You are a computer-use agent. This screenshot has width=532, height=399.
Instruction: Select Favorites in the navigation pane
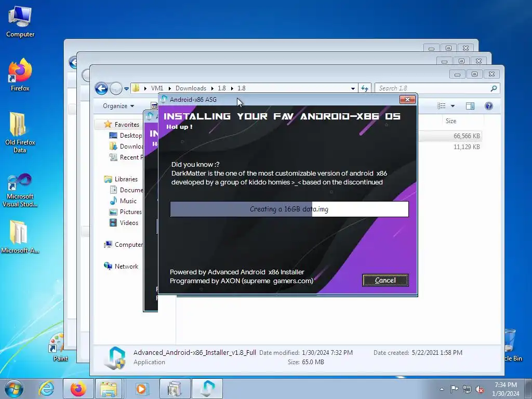click(x=127, y=125)
